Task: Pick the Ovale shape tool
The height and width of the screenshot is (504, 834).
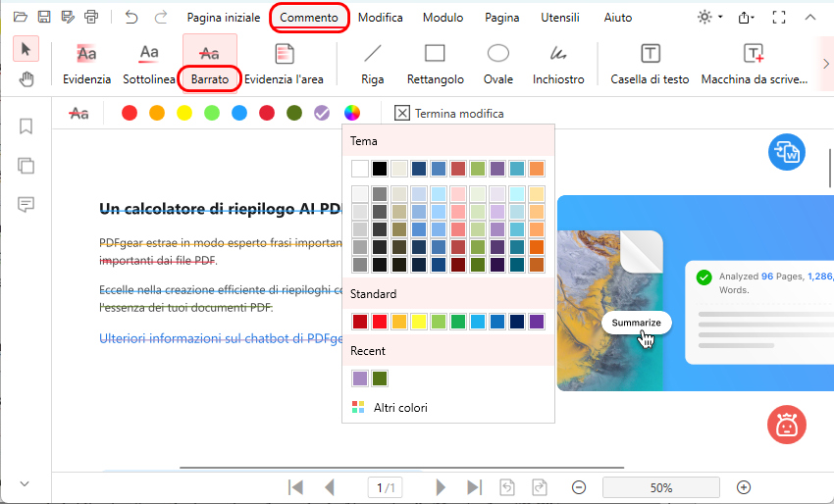Action: [497, 65]
